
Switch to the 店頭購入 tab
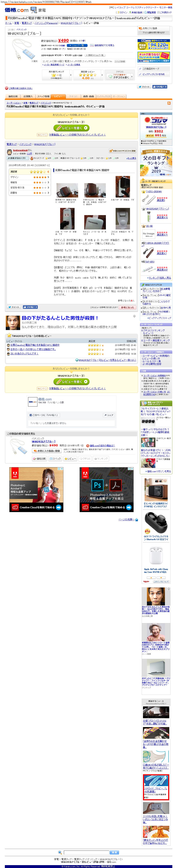coord(28,96)
